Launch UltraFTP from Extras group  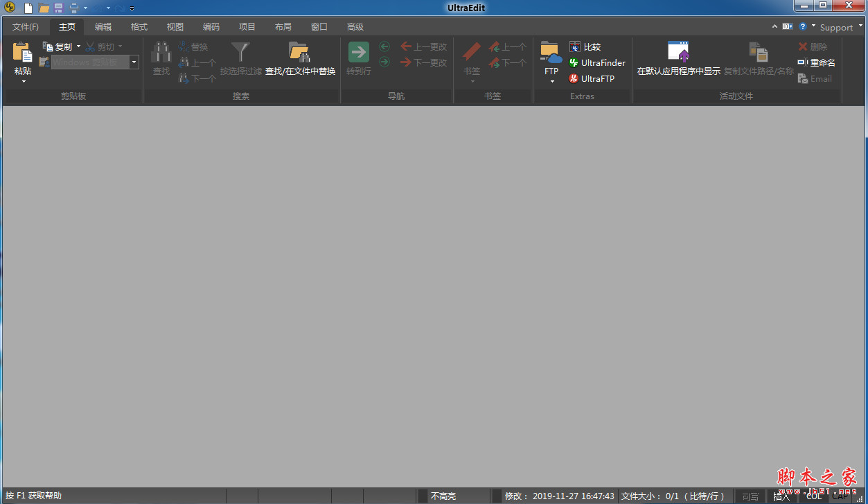coord(592,78)
